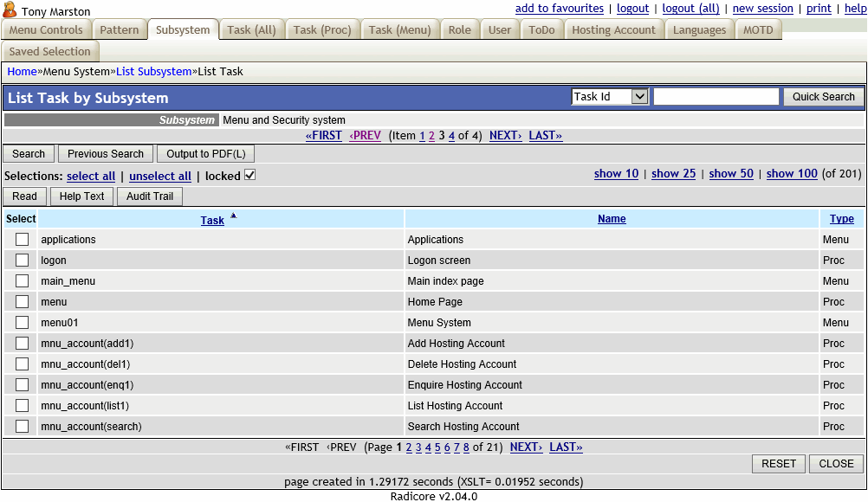Click inside the quick search input box
868x502 pixels.
coord(716,96)
